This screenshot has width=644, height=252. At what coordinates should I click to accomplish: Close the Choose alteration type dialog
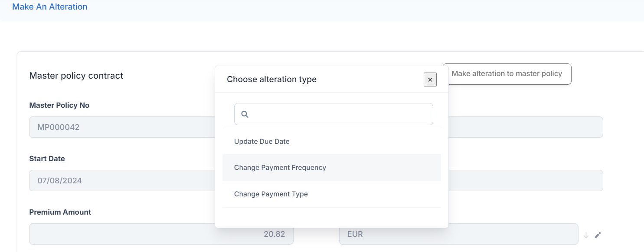click(x=430, y=80)
